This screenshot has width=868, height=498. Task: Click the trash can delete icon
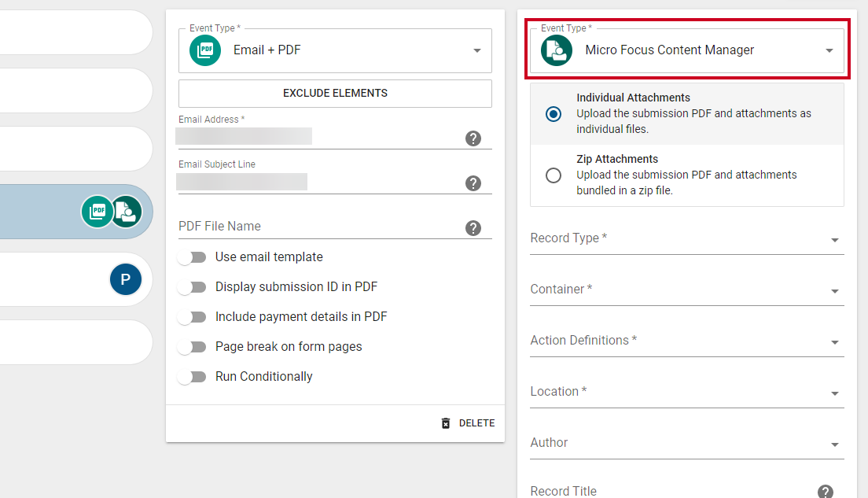[446, 423]
